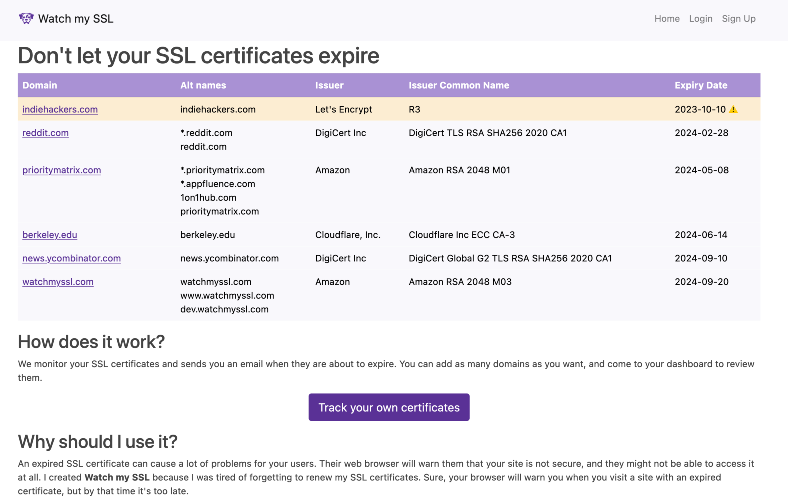Select the *.reddit.com alt name

[206, 133]
